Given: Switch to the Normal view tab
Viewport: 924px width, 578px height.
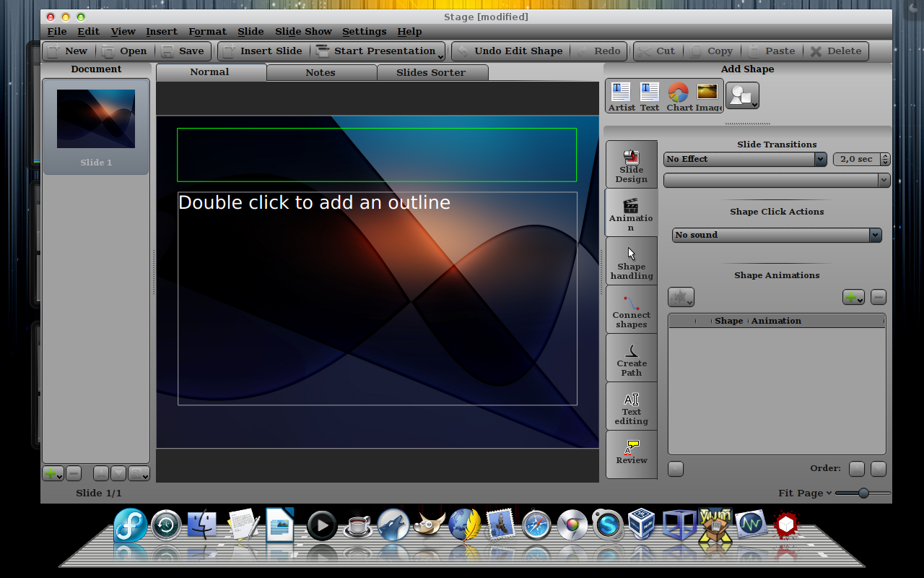Looking at the screenshot, I should [x=210, y=72].
